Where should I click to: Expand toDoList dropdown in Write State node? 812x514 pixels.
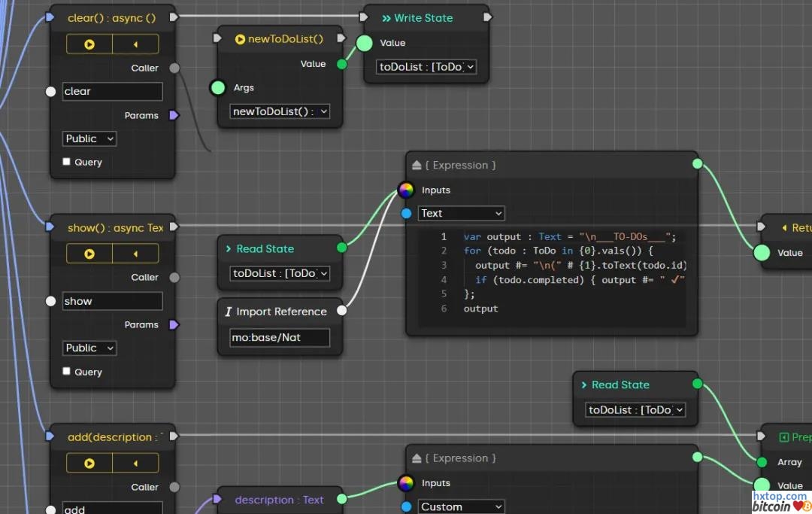click(x=426, y=67)
